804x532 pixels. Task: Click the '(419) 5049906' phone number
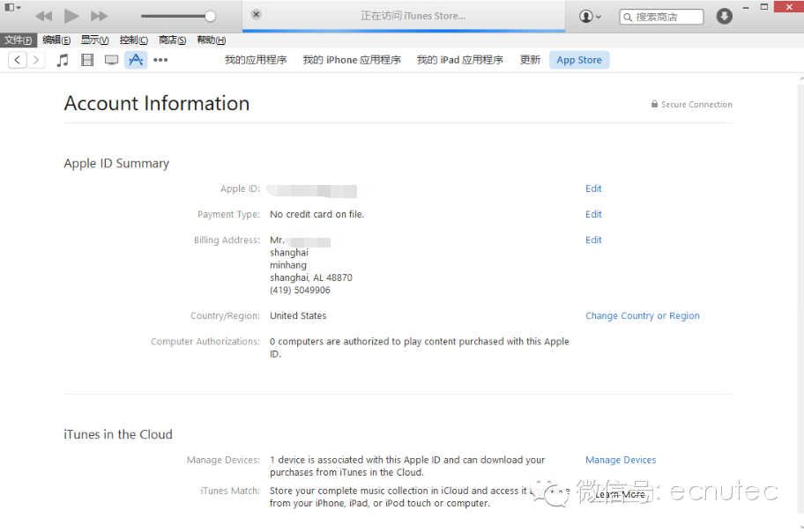(300, 290)
